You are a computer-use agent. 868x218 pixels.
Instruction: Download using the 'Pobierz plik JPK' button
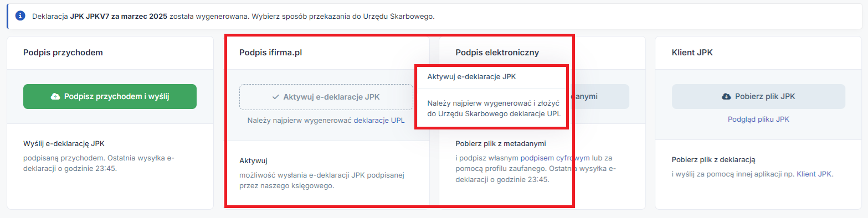pos(758,97)
